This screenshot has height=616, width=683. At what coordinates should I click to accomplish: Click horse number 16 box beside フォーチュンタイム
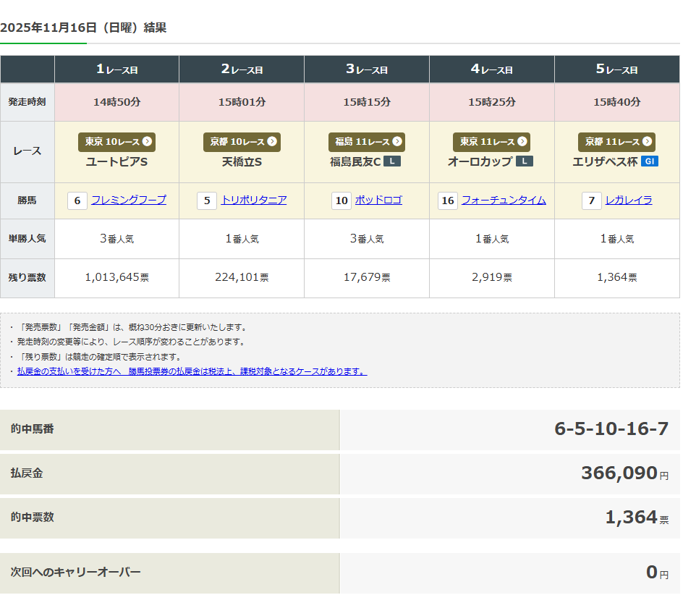pyautogui.click(x=448, y=201)
